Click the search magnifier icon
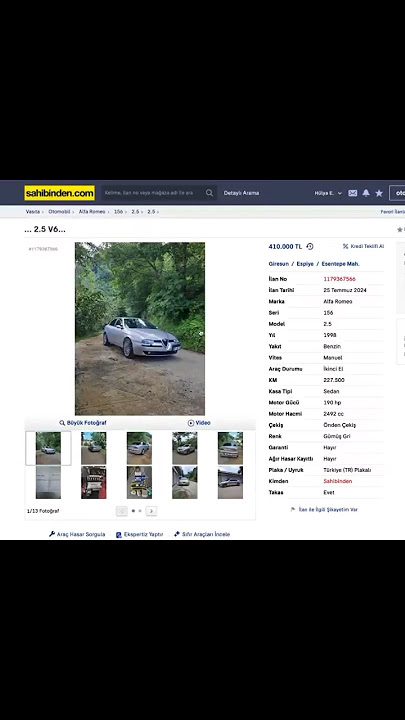 click(x=209, y=193)
